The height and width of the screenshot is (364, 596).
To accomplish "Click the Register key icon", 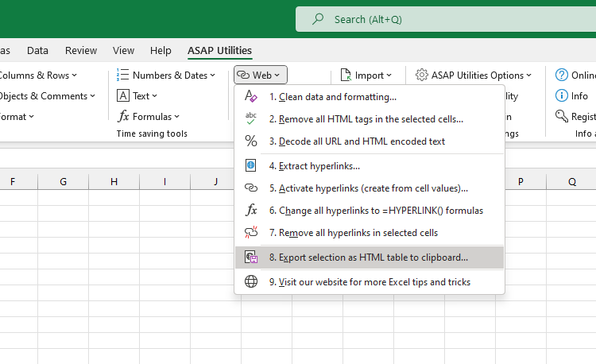I will click(561, 116).
